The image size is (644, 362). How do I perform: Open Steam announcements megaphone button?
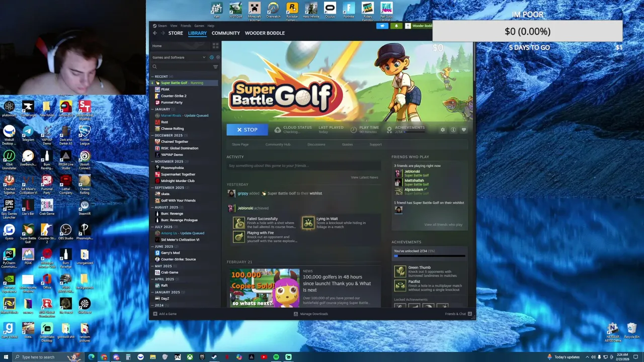click(x=382, y=26)
